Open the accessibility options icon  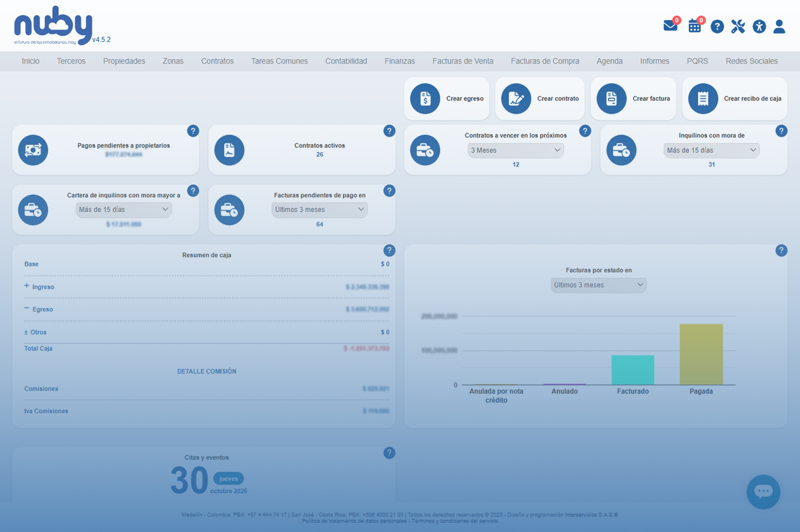759,26
